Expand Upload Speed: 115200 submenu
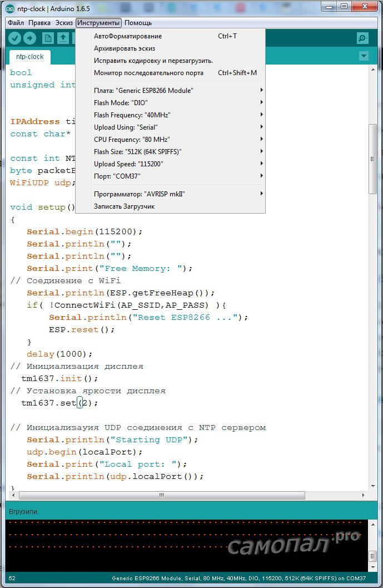 tap(171, 164)
